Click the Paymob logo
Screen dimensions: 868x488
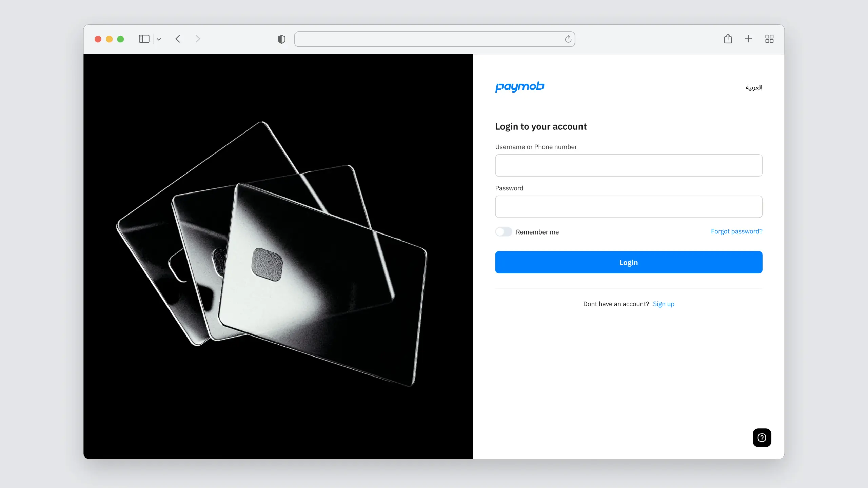click(520, 87)
